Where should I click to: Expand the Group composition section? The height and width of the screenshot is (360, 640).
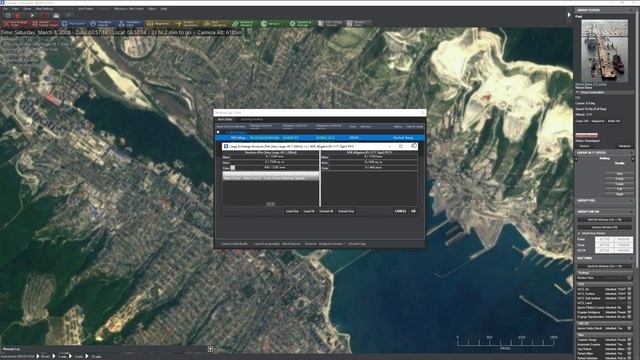[578, 92]
